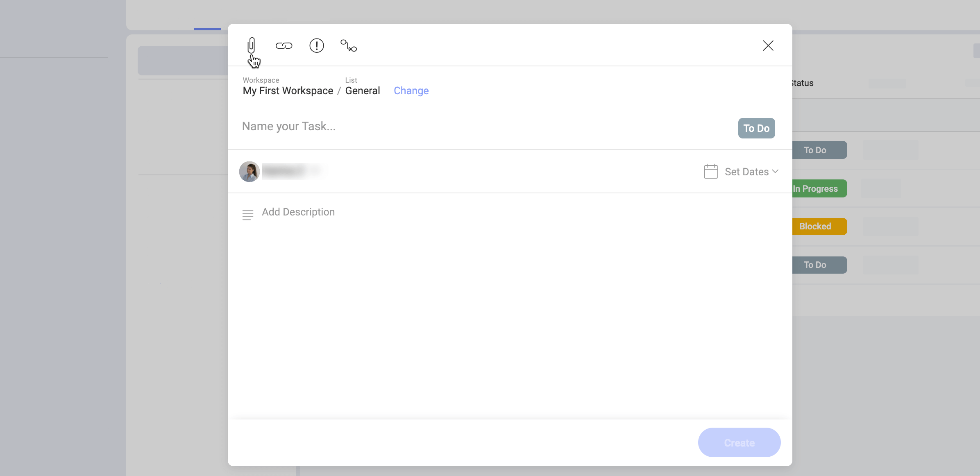Click the priority/alert icon
Image resolution: width=980 pixels, height=476 pixels.
point(316,44)
